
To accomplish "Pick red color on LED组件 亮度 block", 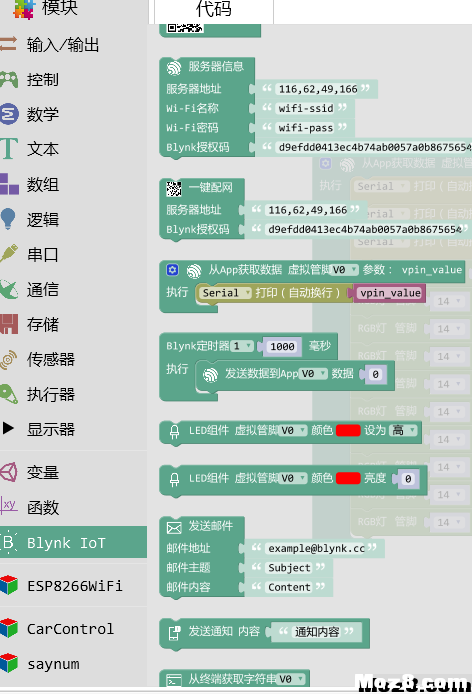I will click(348, 478).
